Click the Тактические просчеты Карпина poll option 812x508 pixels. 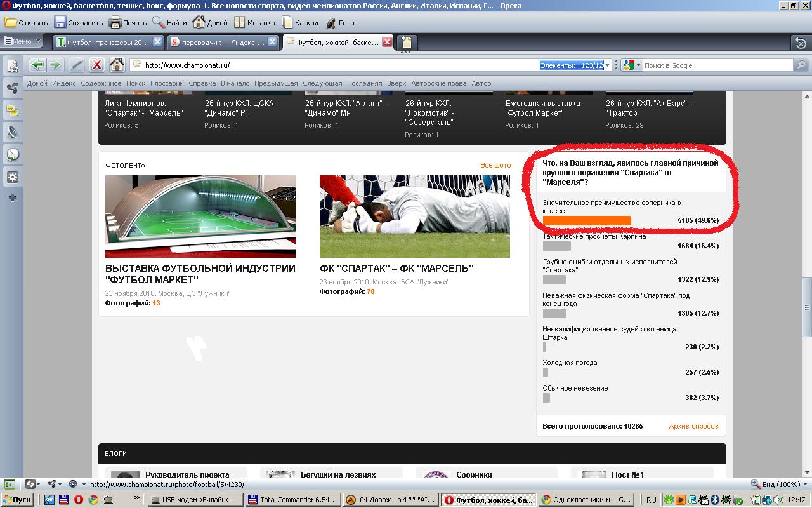(594, 236)
